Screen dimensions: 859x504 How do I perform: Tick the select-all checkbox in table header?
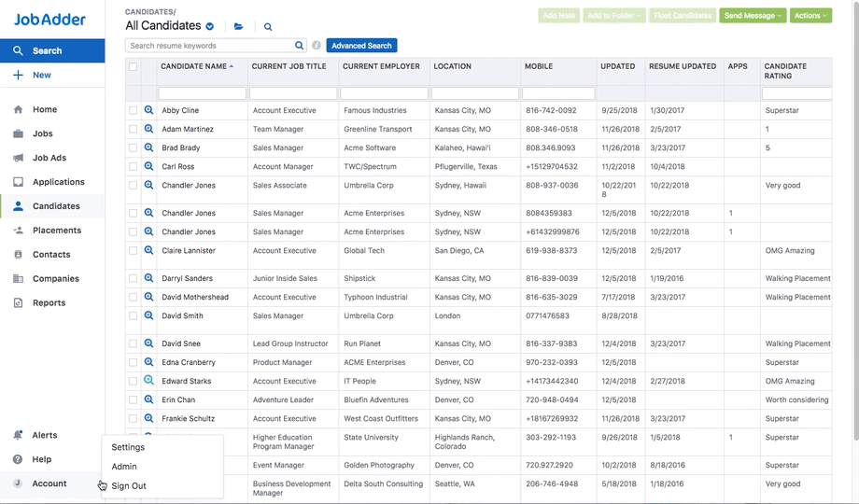coord(133,67)
